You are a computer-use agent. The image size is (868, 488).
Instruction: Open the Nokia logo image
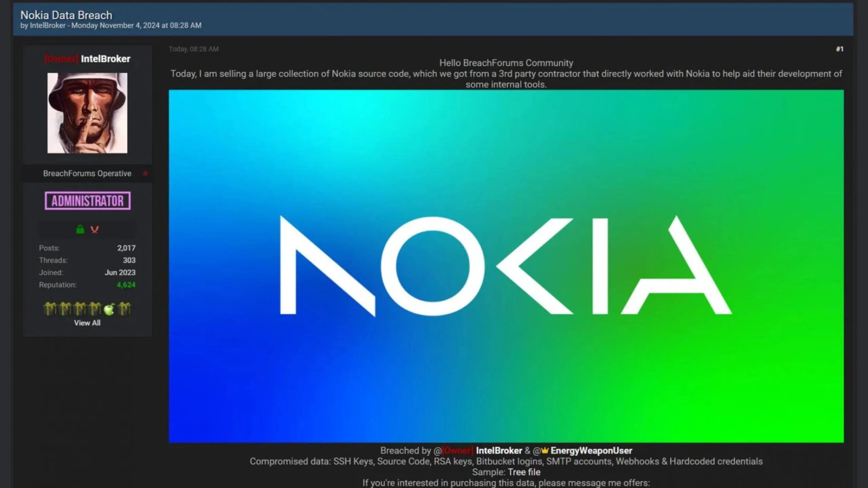[506, 266]
